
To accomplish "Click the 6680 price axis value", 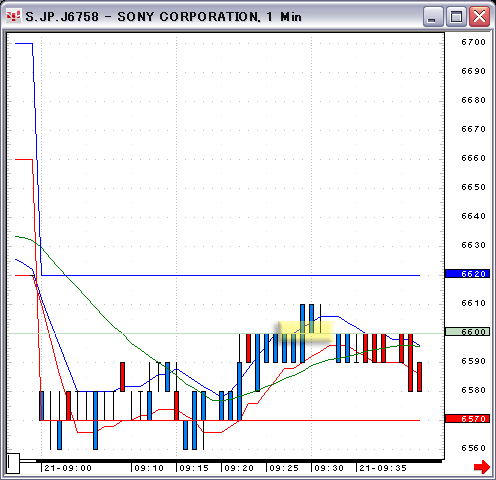I will [x=473, y=100].
